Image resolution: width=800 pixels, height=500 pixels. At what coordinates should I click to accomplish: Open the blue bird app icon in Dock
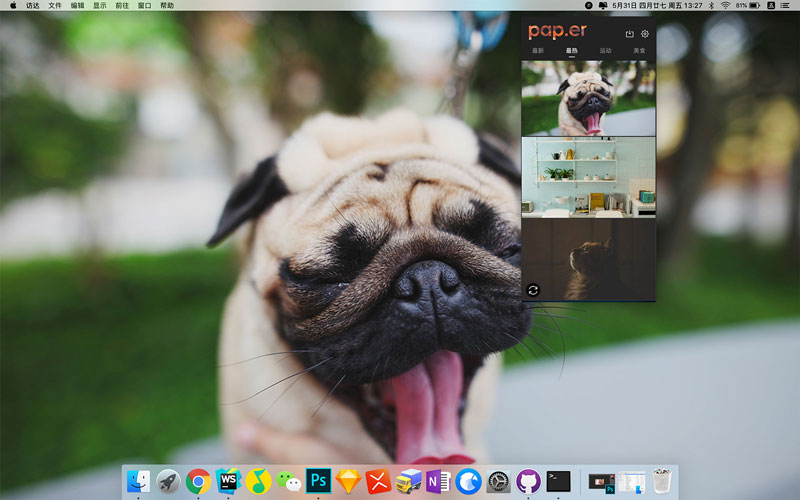[x=468, y=481]
